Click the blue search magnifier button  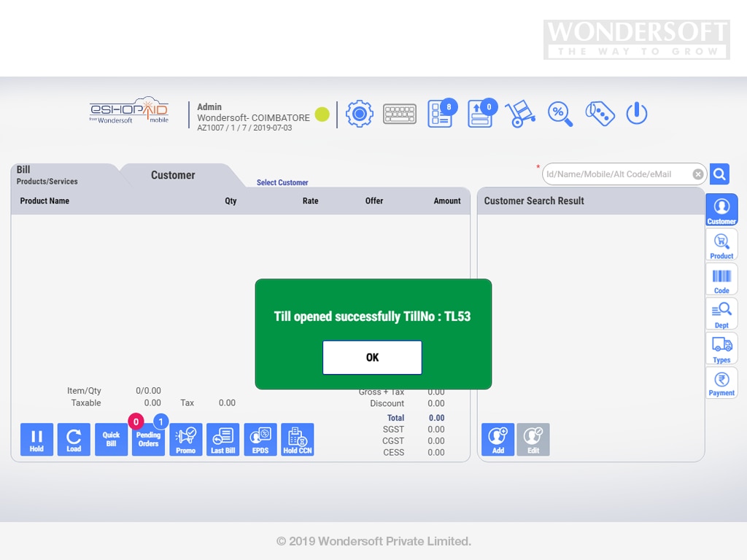[719, 174]
